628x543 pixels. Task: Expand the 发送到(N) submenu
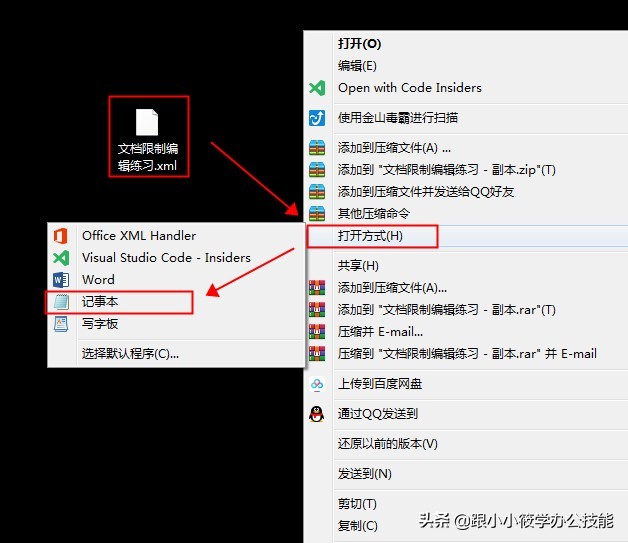click(365, 474)
